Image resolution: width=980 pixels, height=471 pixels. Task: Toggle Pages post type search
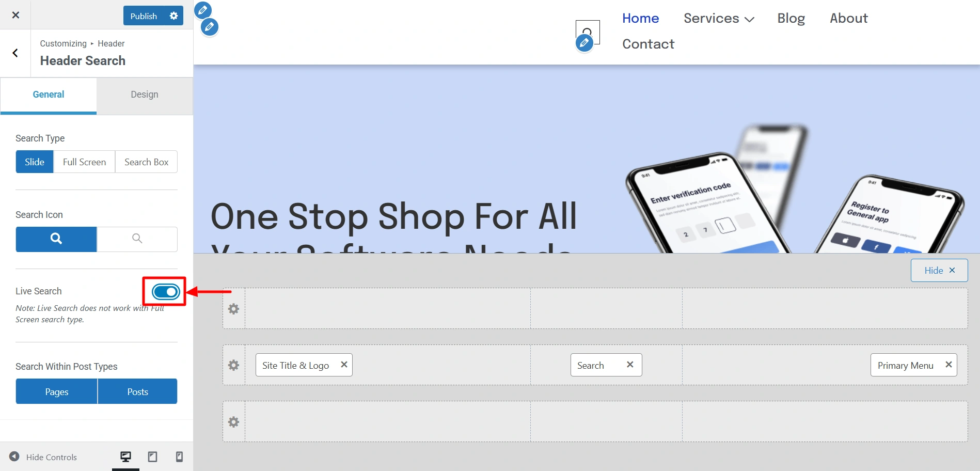click(x=57, y=392)
